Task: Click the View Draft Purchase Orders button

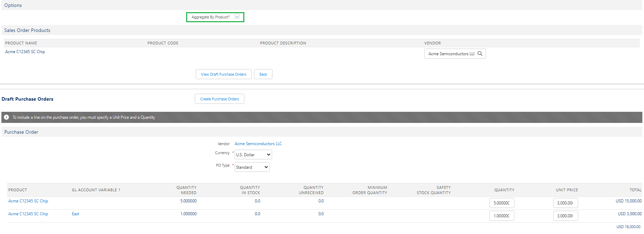Action: click(224, 74)
